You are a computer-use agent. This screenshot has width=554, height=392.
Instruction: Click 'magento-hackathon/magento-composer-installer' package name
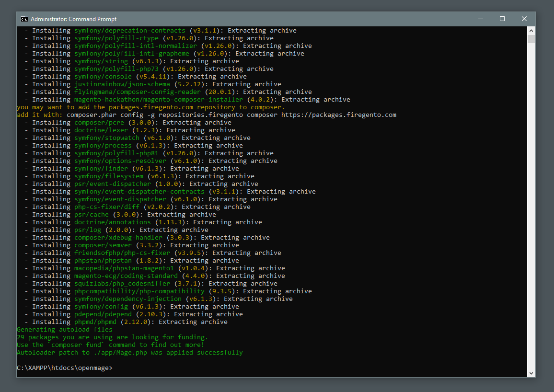158,100
